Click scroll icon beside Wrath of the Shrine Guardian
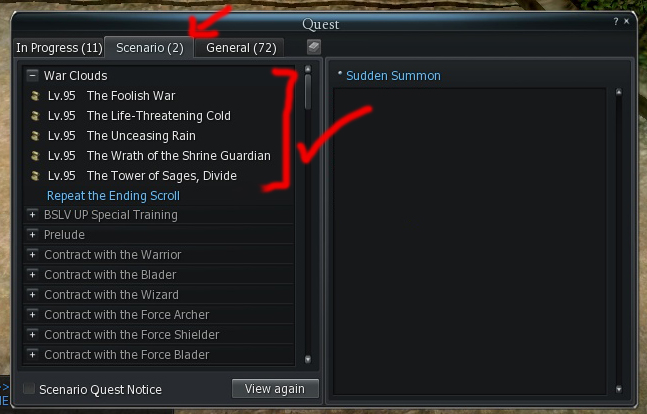Image resolution: width=647 pixels, height=414 pixels. coord(35,156)
